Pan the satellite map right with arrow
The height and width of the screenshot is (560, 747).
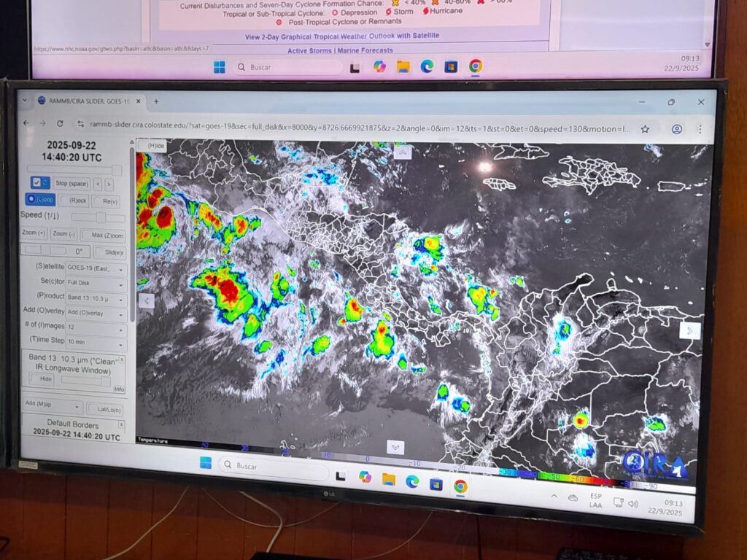pos(689,330)
